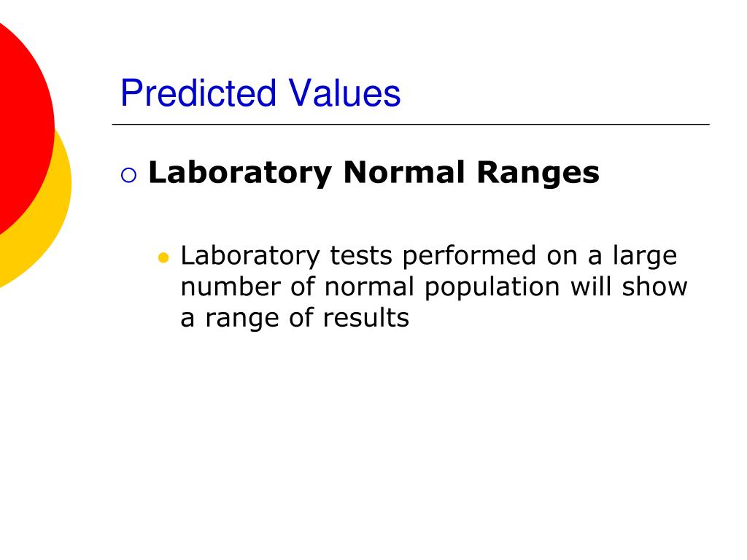Click the 'Predicted Values' slide title
The height and width of the screenshot is (560, 747).
(260, 93)
